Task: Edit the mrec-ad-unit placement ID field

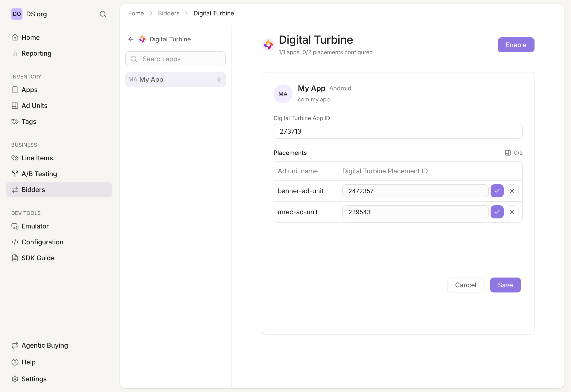Action: [x=415, y=212]
